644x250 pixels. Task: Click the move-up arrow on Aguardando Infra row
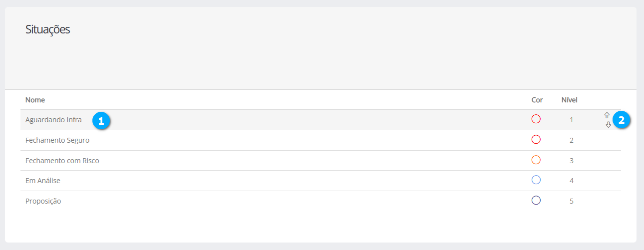pos(607,115)
